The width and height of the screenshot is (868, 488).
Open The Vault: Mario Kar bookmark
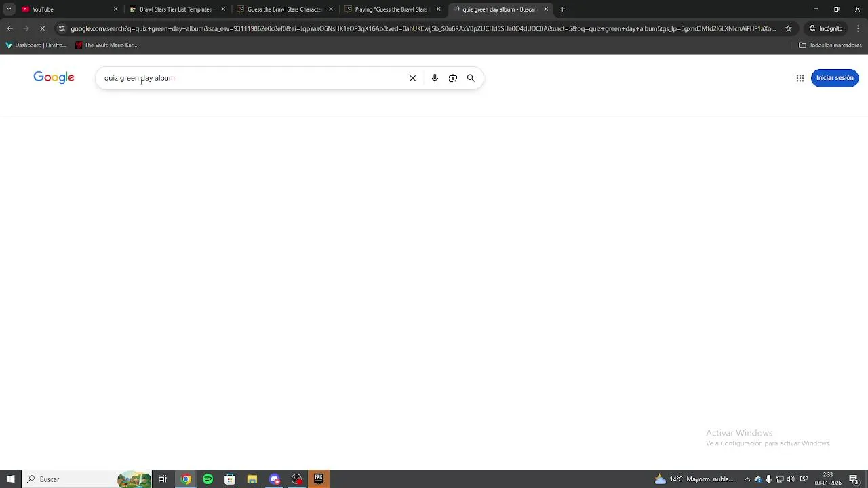(x=106, y=45)
